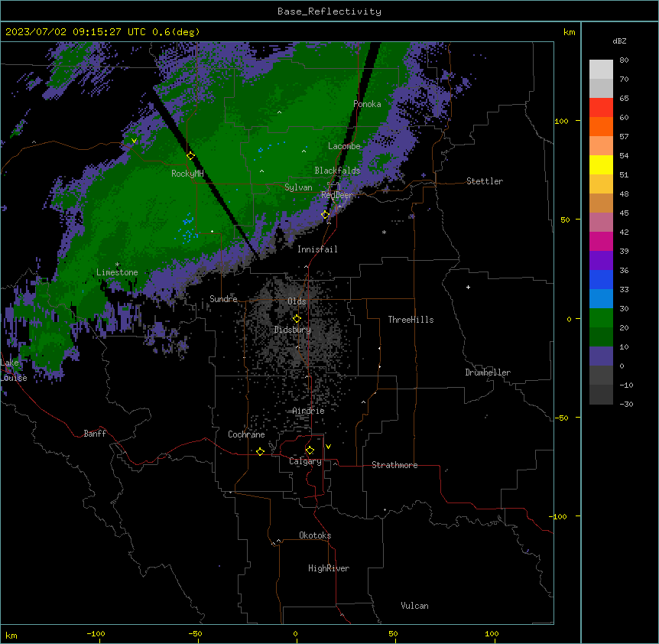The width and height of the screenshot is (659, 644).
Task: Click the yellow diamond marker near RockyMH
Action: (191, 156)
